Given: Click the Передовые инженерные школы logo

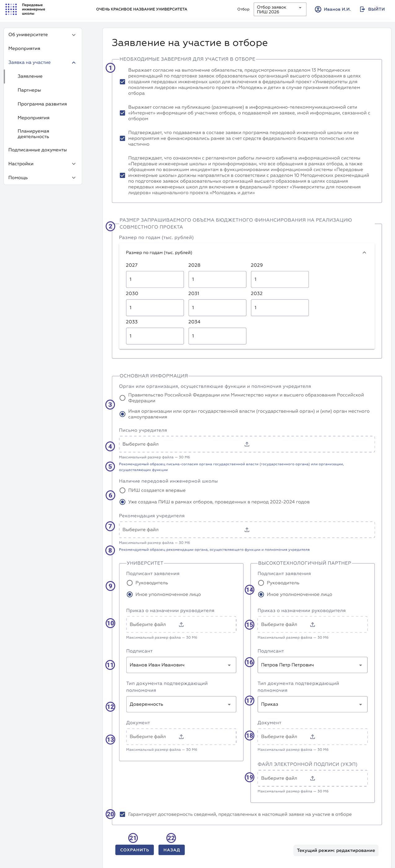Looking at the screenshot, I should [x=25, y=9].
